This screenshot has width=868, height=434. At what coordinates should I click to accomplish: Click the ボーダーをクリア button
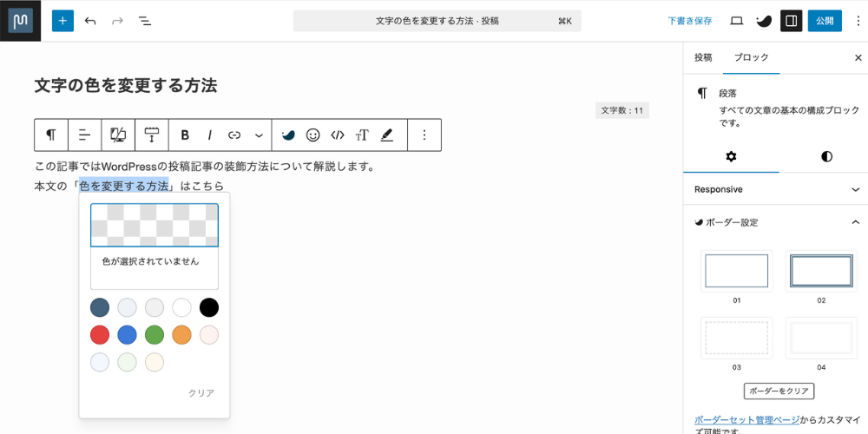coord(779,391)
